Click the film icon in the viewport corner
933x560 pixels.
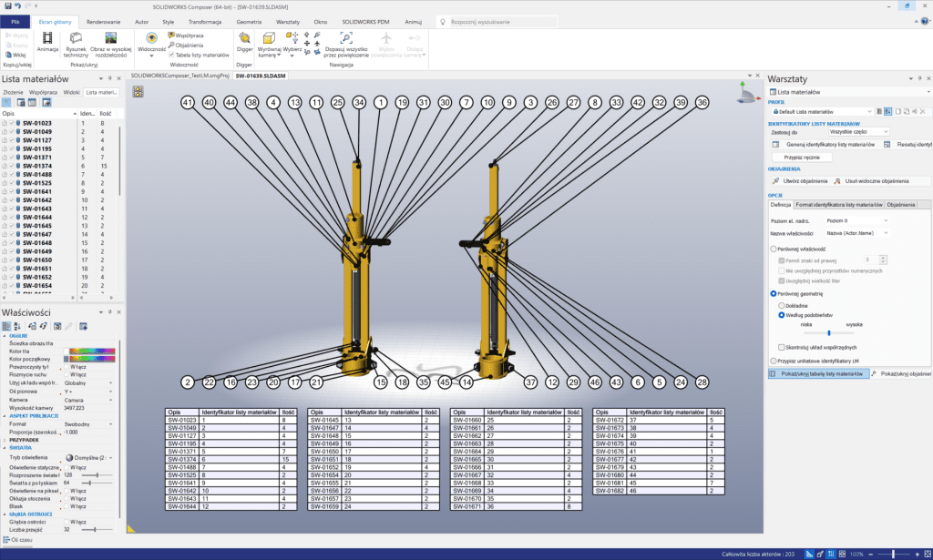(138, 91)
